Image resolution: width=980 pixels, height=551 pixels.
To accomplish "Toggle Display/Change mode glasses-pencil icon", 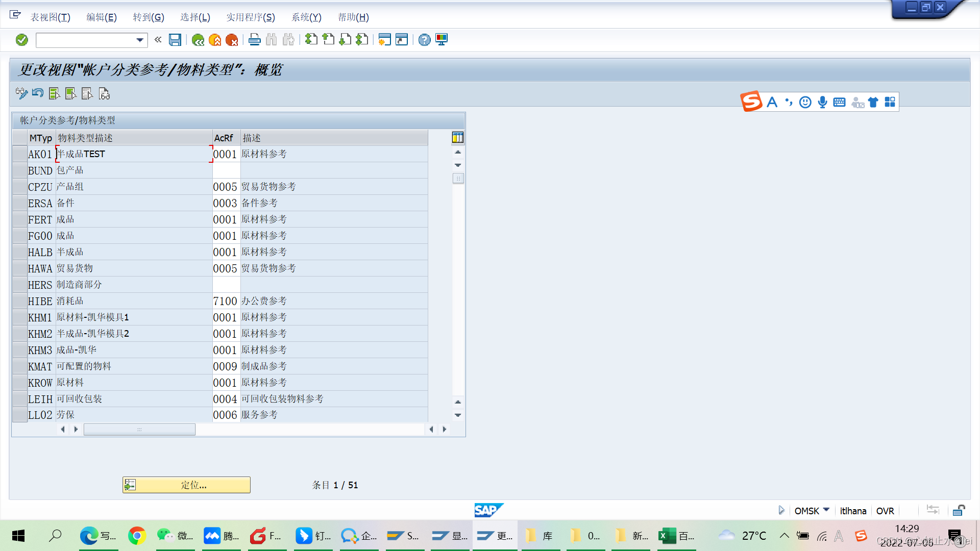I will pyautogui.click(x=21, y=93).
